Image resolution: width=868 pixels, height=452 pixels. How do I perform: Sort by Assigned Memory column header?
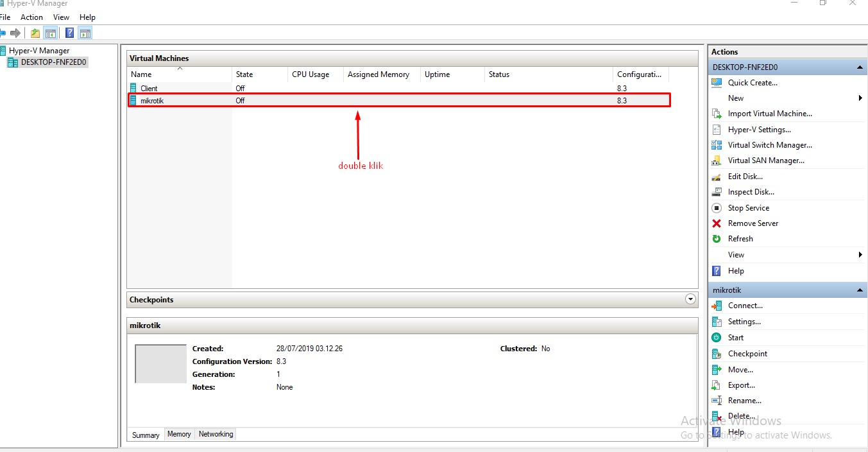(x=382, y=74)
